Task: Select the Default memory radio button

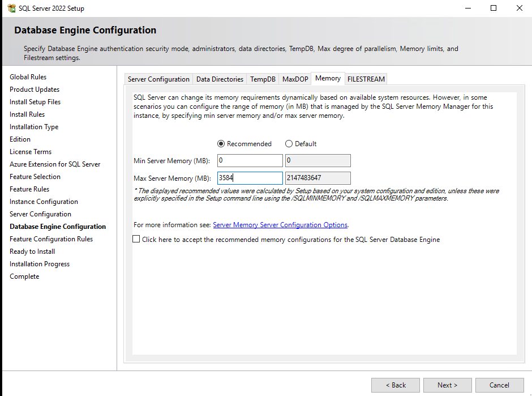Action: coord(289,144)
